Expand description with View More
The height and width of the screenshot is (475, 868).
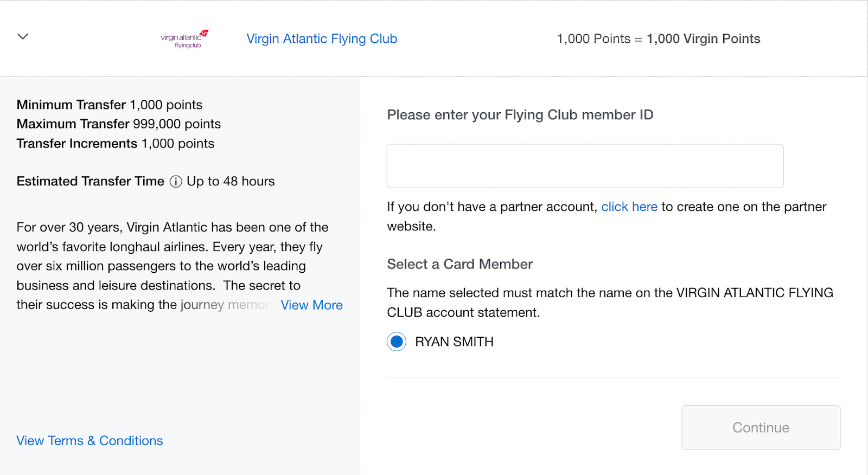[x=311, y=305]
